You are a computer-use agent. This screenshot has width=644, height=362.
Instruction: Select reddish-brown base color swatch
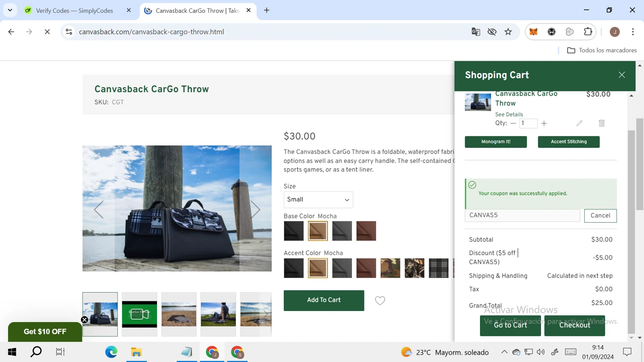click(366, 231)
